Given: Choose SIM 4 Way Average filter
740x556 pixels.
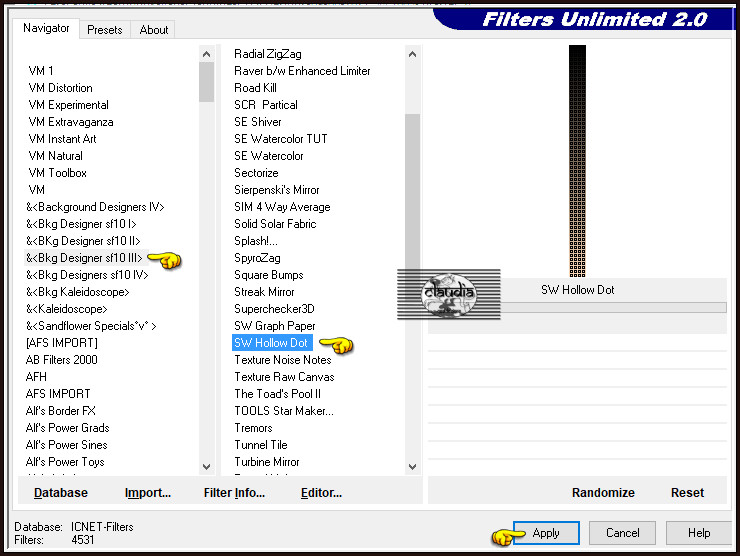Looking at the screenshot, I should tap(282, 207).
